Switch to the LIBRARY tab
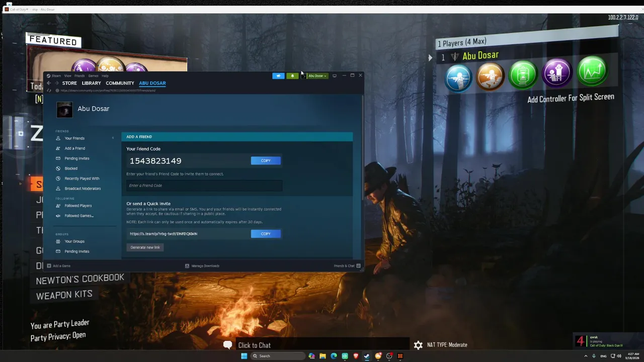Image resolution: width=644 pixels, height=362 pixels. (91, 83)
